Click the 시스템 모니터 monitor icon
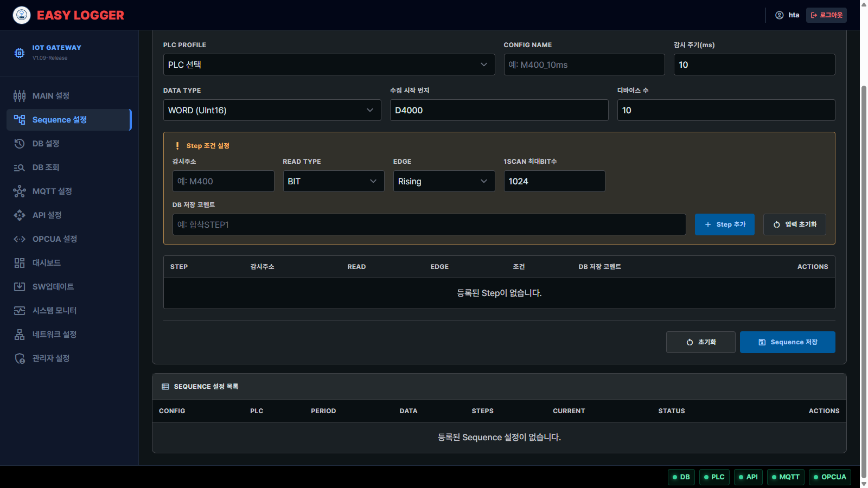The width and height of the screenshot is (868, 488). [x=20, y=311]
